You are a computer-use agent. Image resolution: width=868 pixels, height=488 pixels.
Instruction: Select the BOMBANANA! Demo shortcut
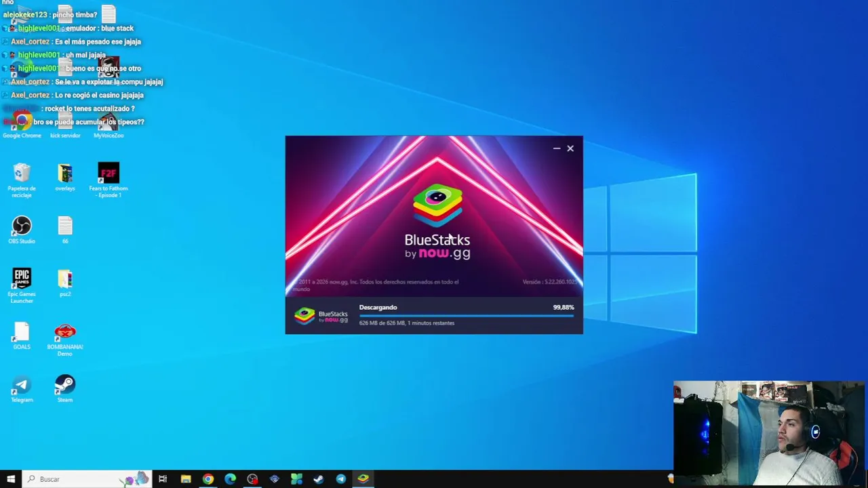[x=65, y=338]
